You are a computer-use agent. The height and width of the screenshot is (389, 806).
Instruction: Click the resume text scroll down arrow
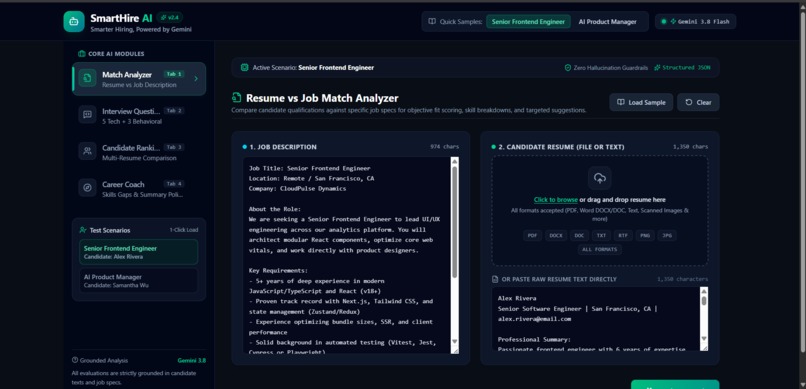tap(704, 338)
